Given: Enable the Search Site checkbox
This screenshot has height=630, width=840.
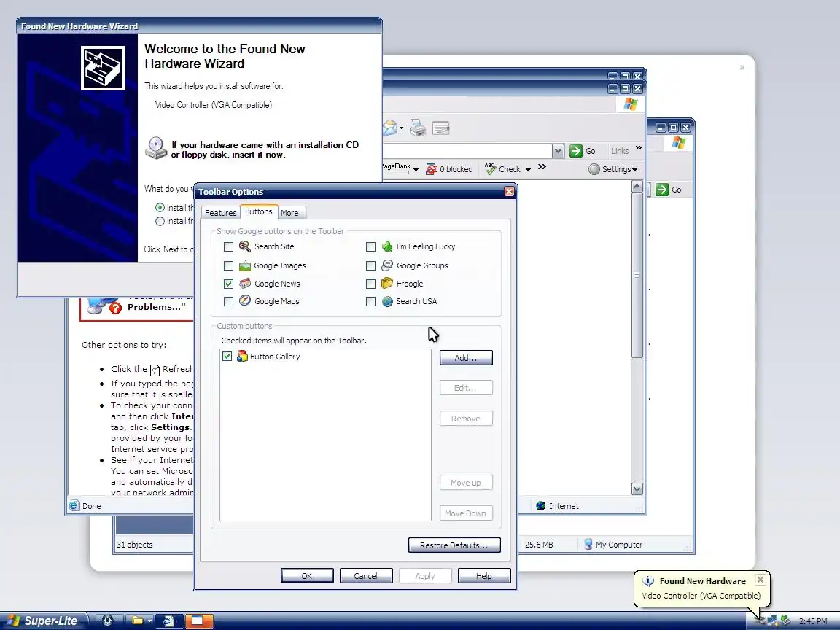Looking at the screenshot, I should pos(228,247).
